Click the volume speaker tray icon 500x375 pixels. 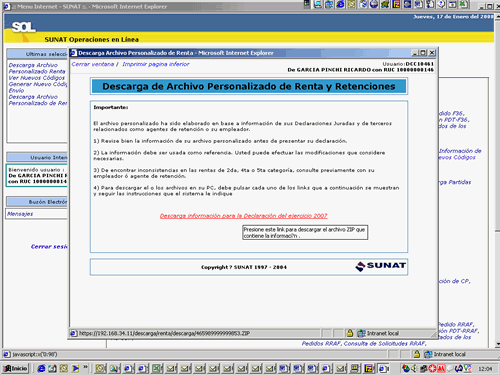coord(414,368)
